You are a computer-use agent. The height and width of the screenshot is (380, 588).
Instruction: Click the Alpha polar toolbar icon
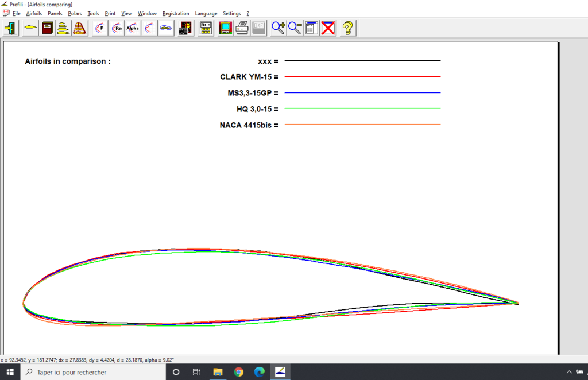click(x=133, y=28)
